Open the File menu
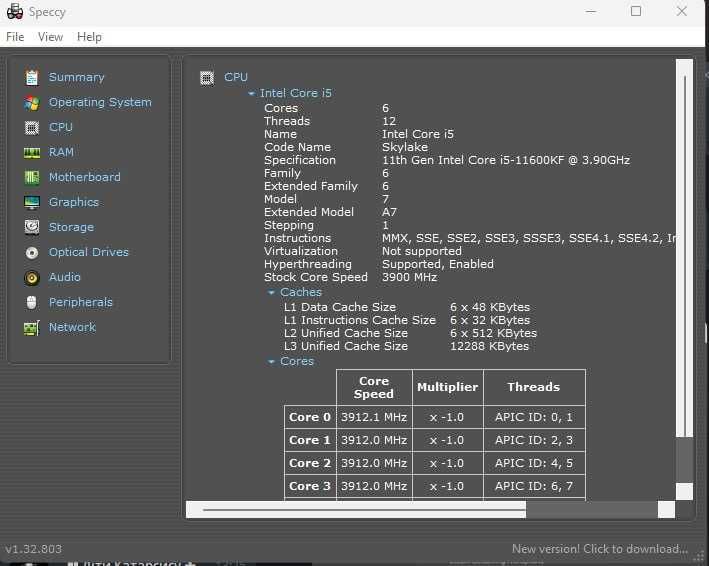 click(15, 37)
